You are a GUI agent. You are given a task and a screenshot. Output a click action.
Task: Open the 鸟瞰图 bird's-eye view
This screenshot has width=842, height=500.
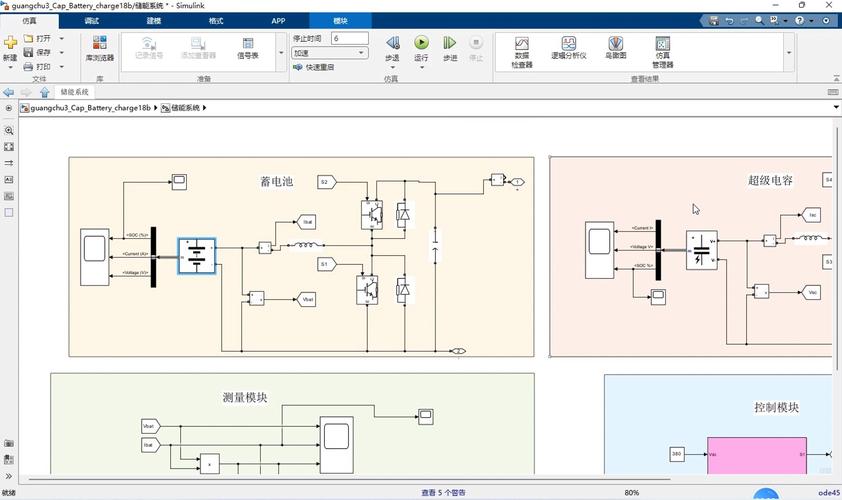tap(616, 51)
